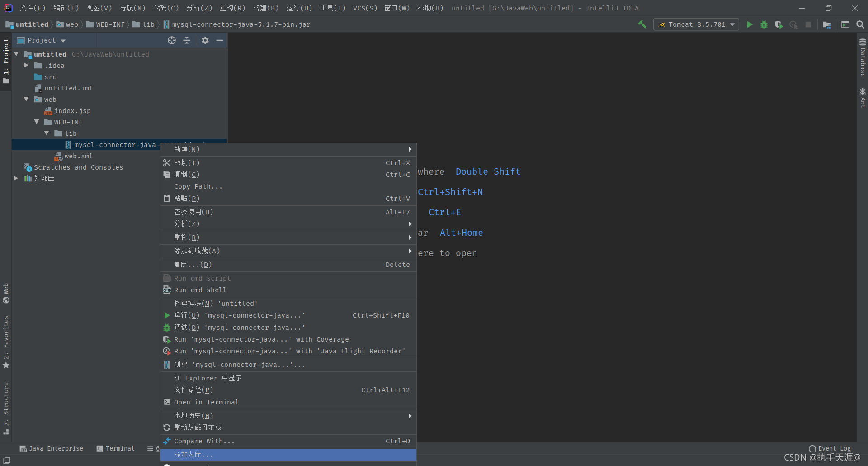Open the Database tool window
This screenshot has height=466, width=868.
tap(863, 57)
